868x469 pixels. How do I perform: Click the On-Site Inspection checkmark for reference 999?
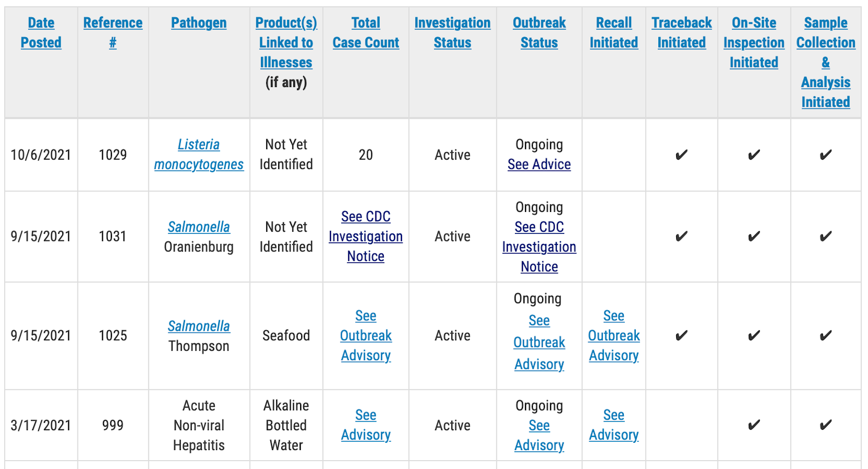(x=753, y=425)
